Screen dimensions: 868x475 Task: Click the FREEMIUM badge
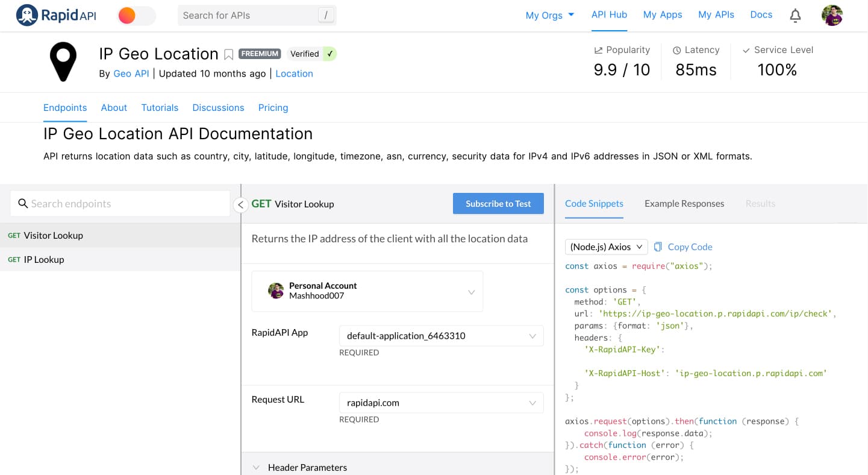pos(260,54)
